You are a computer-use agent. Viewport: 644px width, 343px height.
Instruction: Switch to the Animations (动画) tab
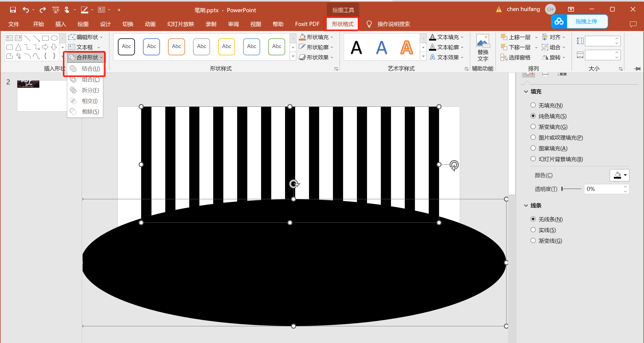pos(150,24)
